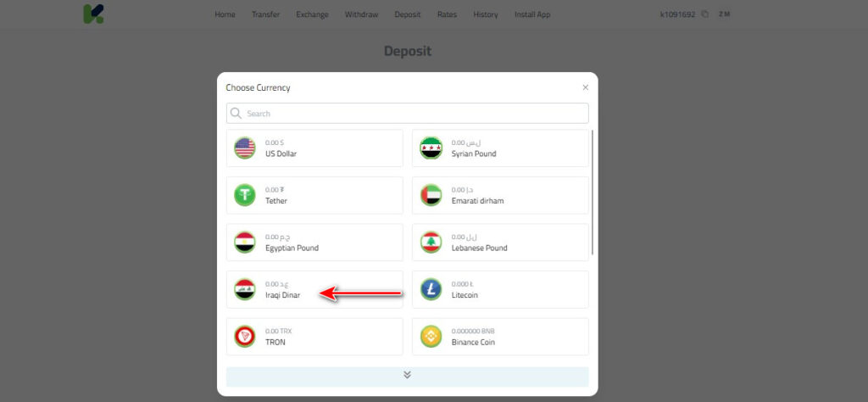
Task: Go to the Exchange page
Action: click(x=312, y=14)
